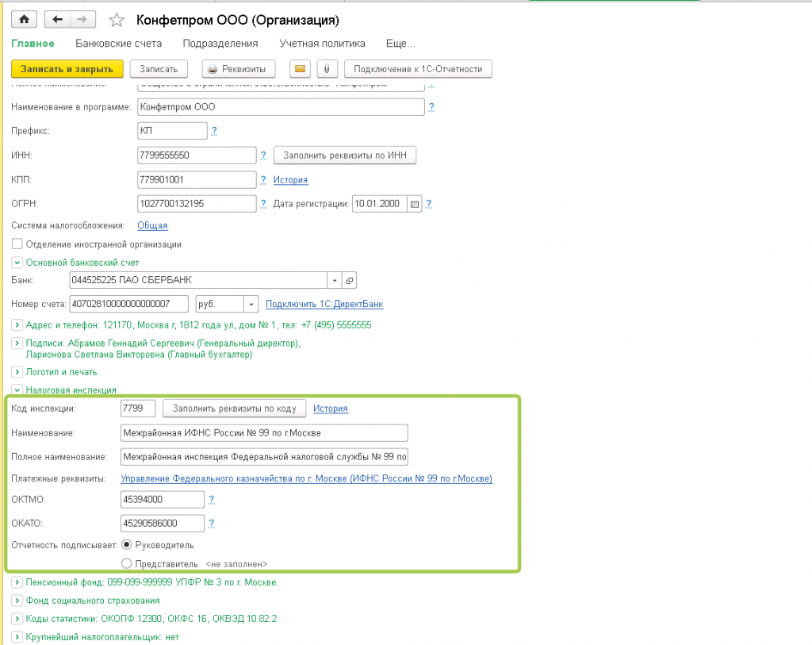Switch to the Банковские счета tab
Image resolution: width=812 pixels, height=645 pixels.
[118, 44]
